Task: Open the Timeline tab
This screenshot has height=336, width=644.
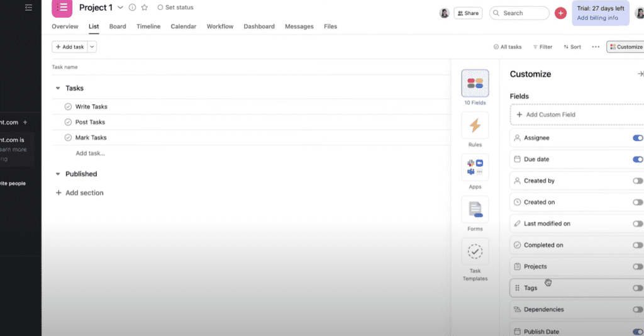Action: point(148,26)
